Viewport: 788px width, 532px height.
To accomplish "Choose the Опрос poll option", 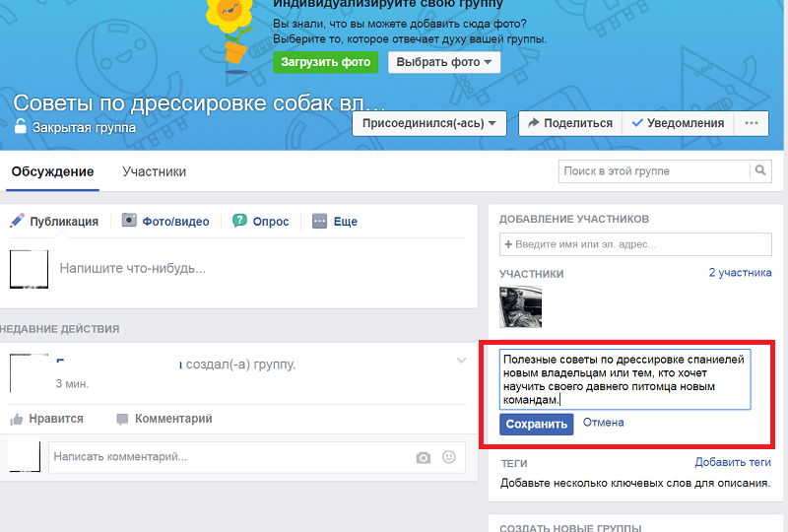I will point(261,222).
